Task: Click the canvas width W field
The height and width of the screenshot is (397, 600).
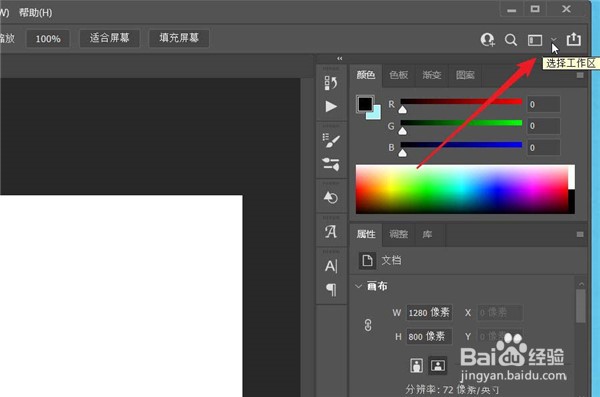Action: (429, 313)
